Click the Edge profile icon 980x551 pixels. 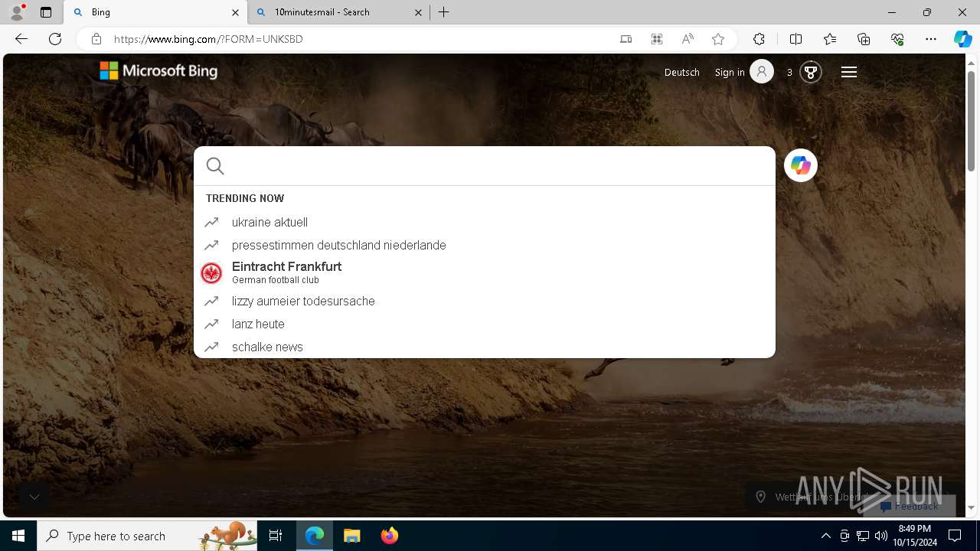click(x=17, y=12)
